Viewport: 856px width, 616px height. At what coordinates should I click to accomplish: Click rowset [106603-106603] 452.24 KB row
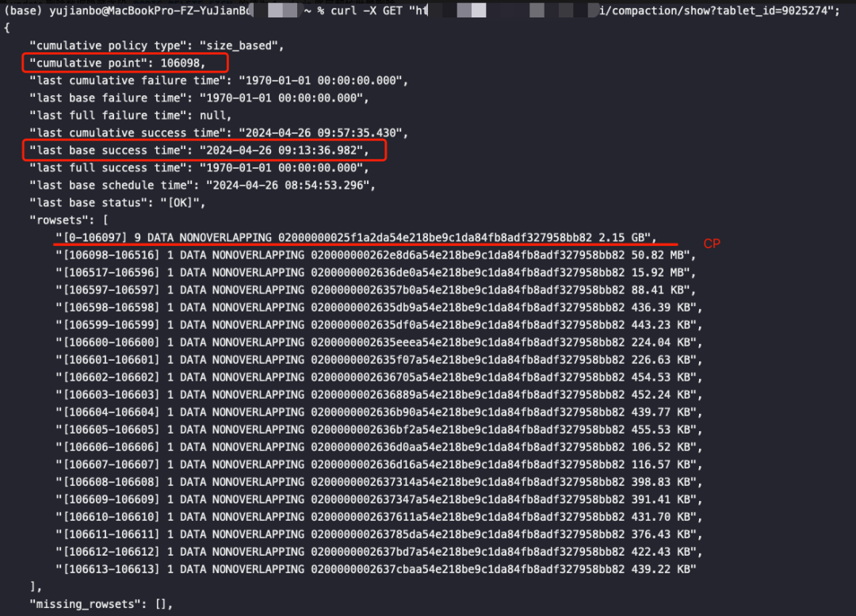point(379,396)
